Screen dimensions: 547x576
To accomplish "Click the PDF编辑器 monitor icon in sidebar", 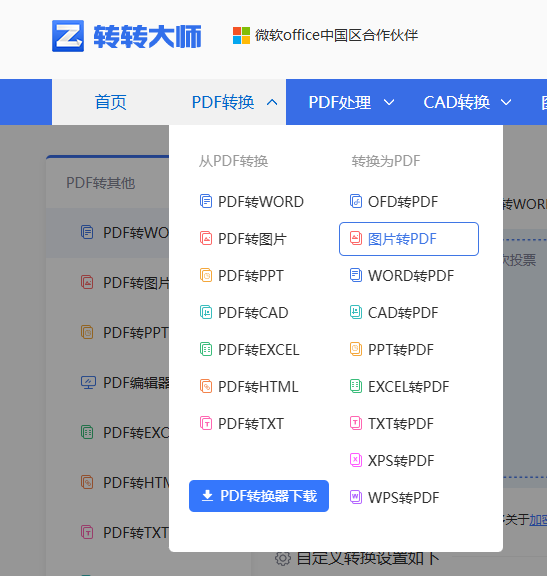I will (x=88, y=383).
